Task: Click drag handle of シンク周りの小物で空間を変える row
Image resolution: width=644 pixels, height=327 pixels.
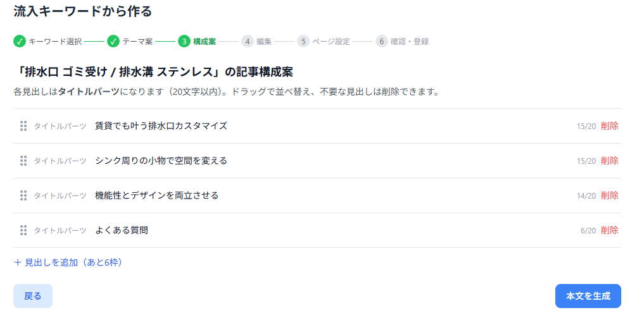Action: [x=23, y=161]
